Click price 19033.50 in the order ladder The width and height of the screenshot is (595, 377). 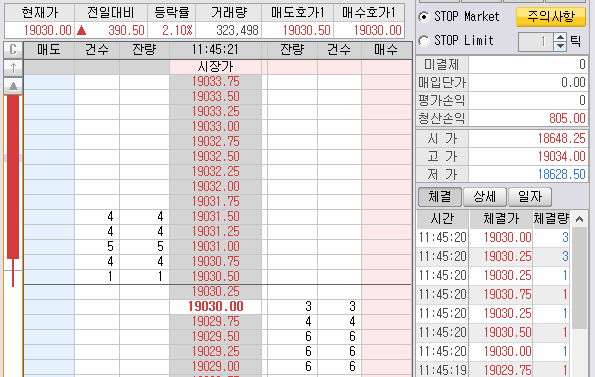click(215, 97)
